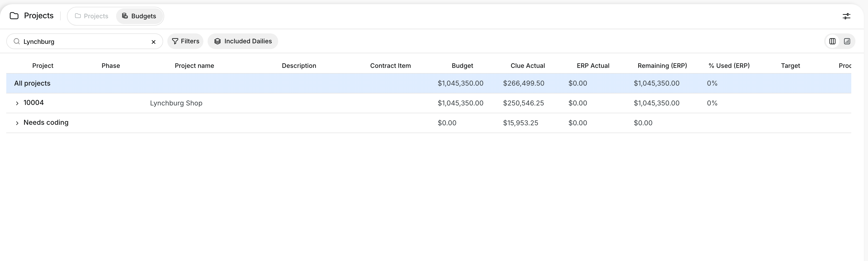Switch to column table view
The height and width of the screenshot is (261, 868).
point(832,41)
